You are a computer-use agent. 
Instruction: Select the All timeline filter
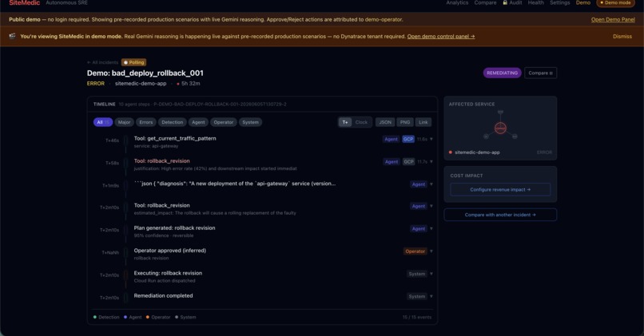(x=103, y=122)
